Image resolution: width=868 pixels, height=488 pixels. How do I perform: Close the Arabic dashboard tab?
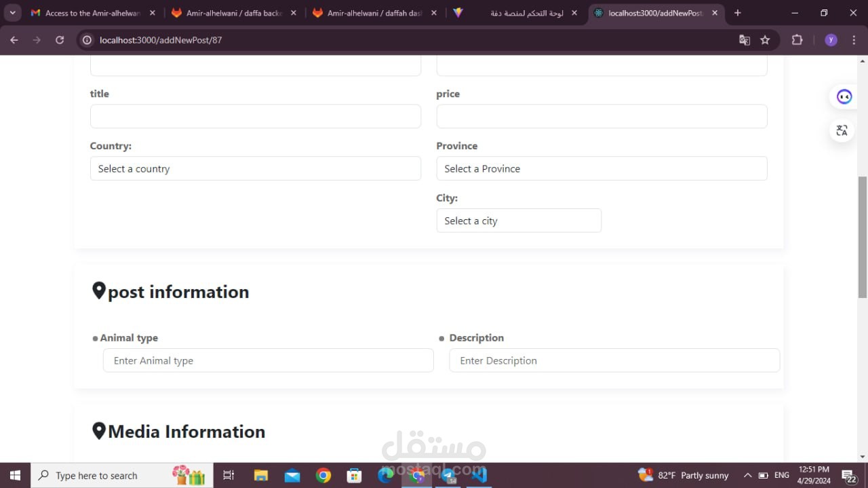[x=574, y=13]
